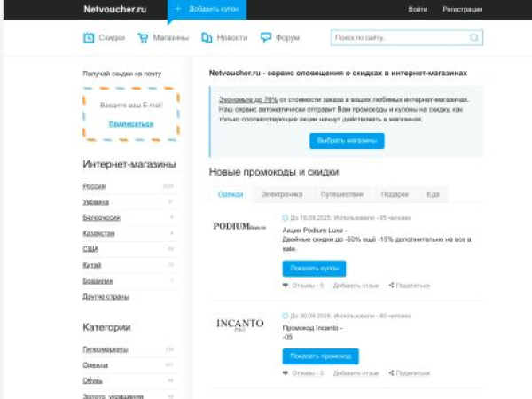Click thumbs-down icon under Podium offer
532x399 pixels.
(286, 286)
